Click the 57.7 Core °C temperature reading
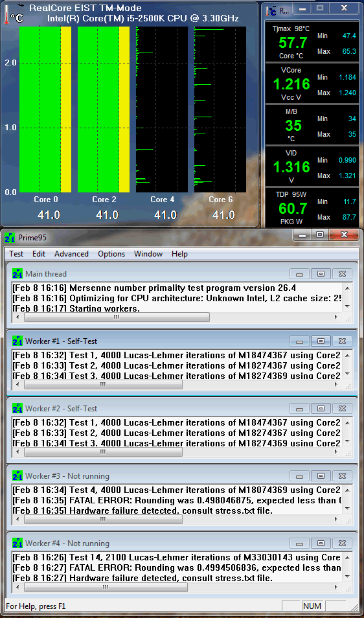This screenshot has height=618, width=364. 292,42
